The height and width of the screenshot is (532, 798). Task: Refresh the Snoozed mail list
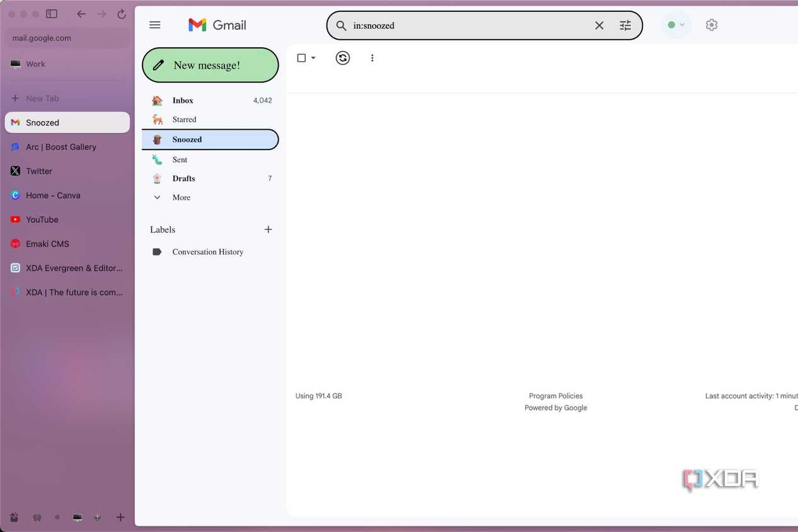342,58
